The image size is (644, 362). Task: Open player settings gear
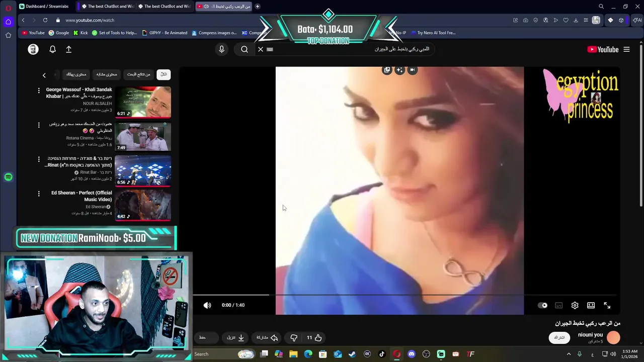(x=575, y=305)
